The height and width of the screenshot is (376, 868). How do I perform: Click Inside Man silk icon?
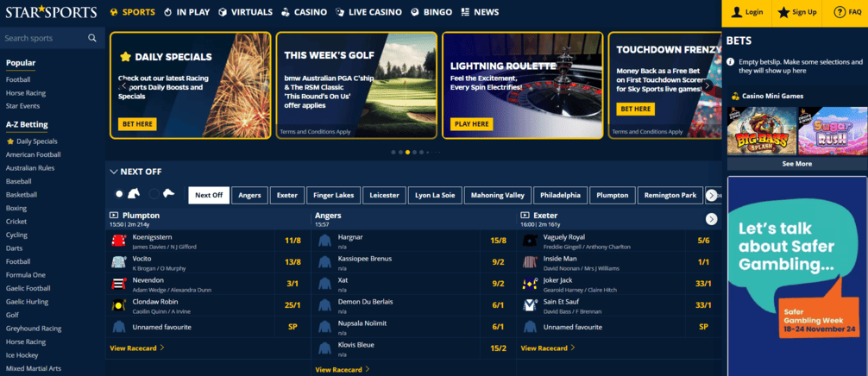(x=530, y=262)
